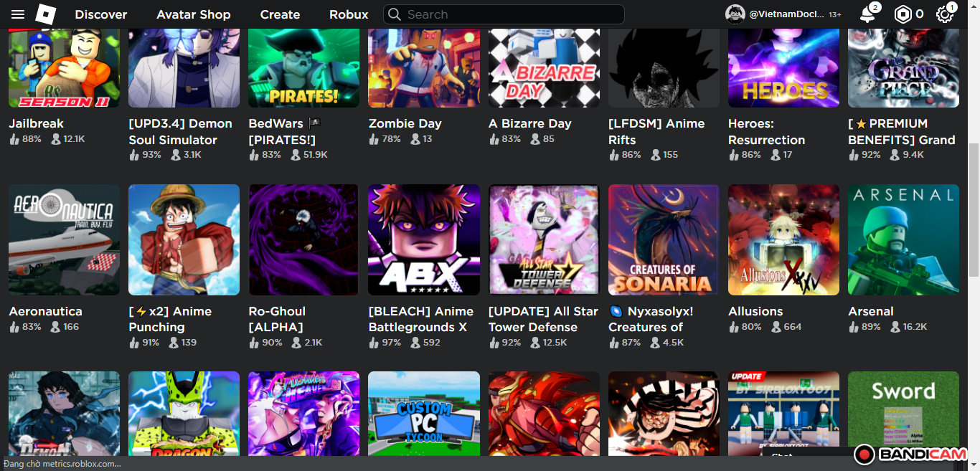Screen dimensions: 980x471
Task: Click the Bandicam record icon
Action: tap(864, 454)
